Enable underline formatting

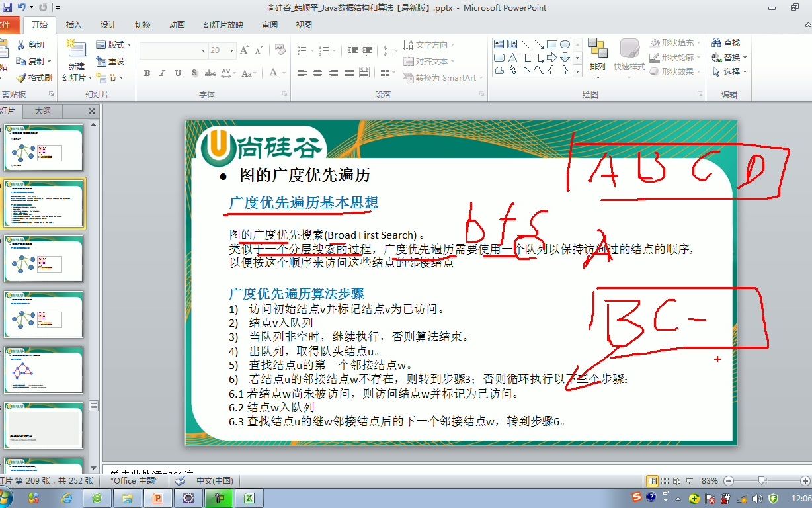177,74
